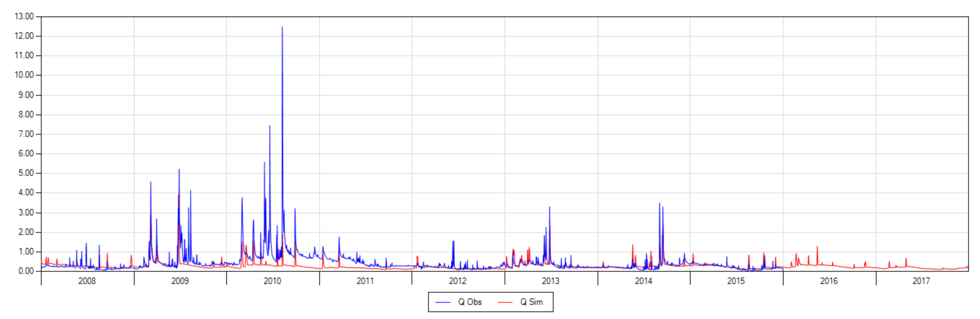Click the 13.00 y-axis label
980x319 pixels.
tap(24, 16)
